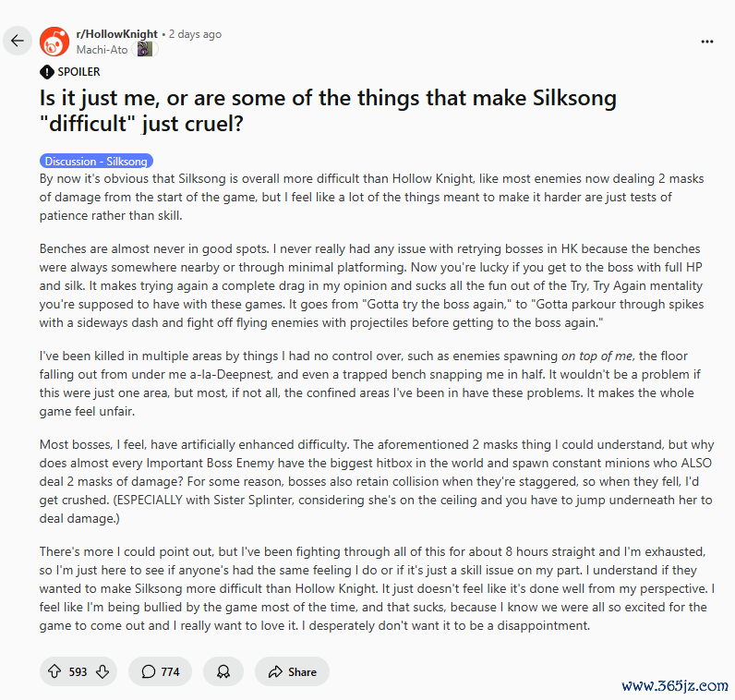Click the post title about Silksong being cruel
The image size is (735, 700).
click(x=328, y=111)
